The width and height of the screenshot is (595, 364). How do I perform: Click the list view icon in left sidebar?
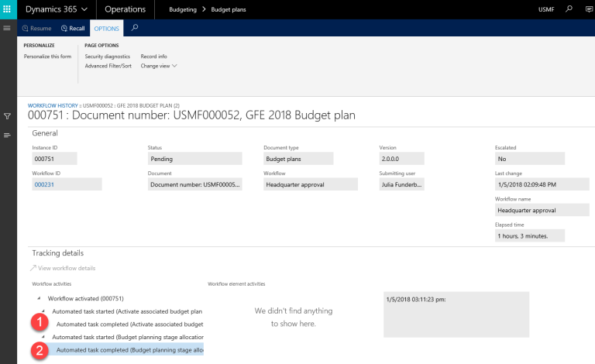[7, 136]
